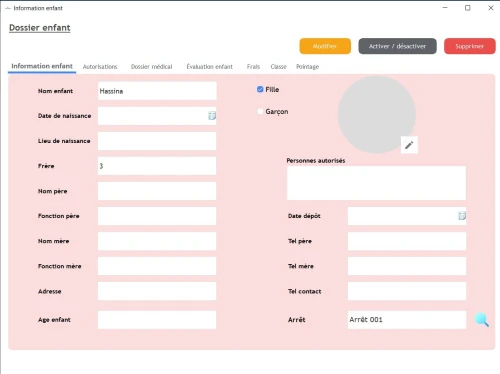Viewport: 500px width, 374px height.
Task: Click the Dossier enfant heading
Action: 40,28
